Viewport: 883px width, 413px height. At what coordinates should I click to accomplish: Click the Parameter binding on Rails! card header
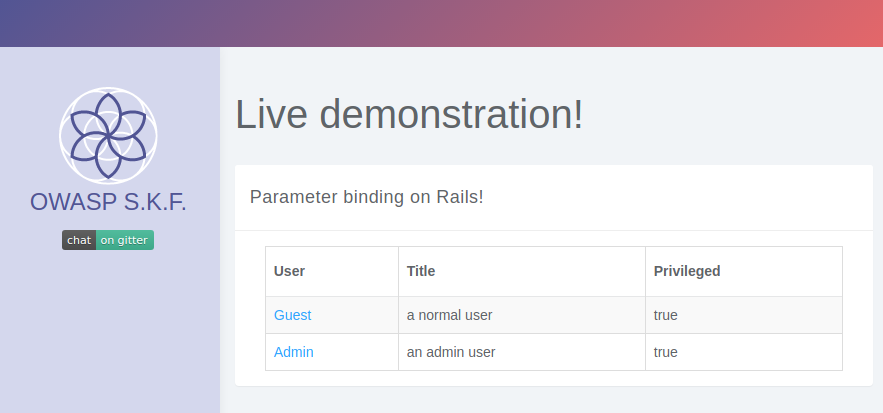coord(554,198)
